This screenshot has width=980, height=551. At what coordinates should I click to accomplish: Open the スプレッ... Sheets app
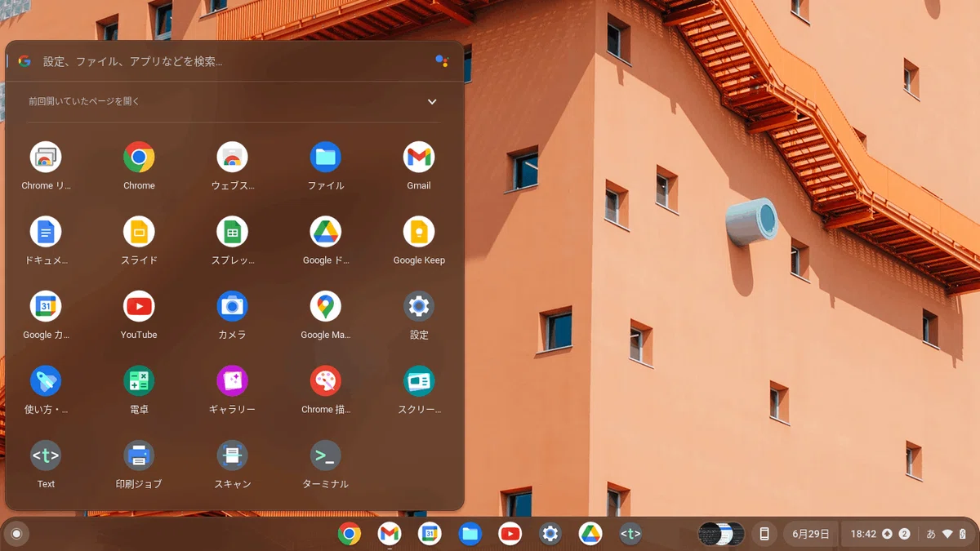point(232,232)
